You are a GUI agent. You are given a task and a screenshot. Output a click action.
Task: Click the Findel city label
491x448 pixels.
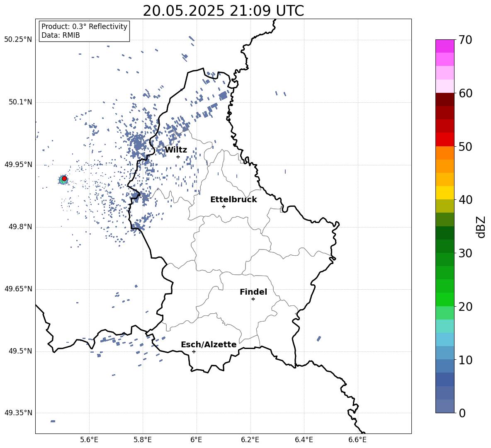[253, 292]
